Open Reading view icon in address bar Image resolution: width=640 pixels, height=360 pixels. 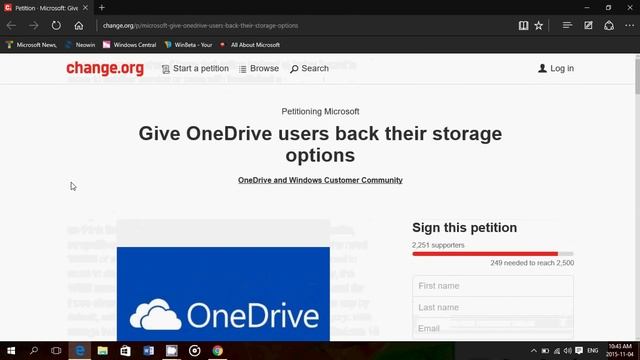tap(523, 25)
